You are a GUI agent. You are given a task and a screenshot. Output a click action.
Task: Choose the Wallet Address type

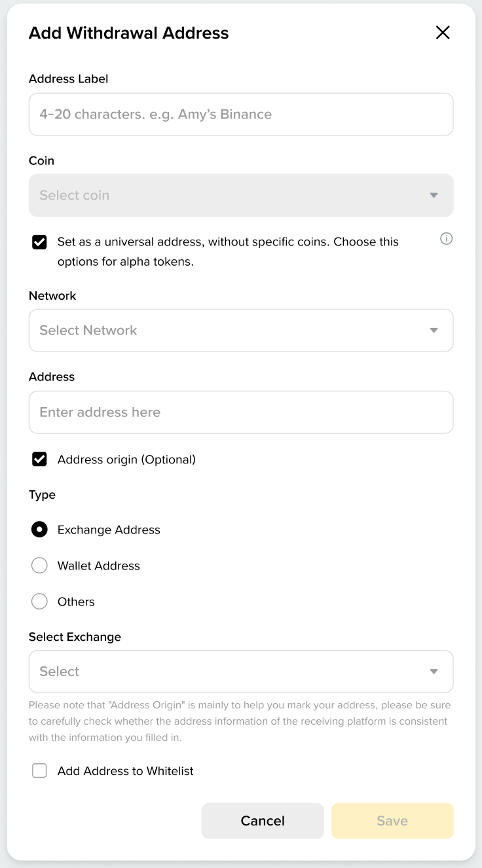[x=40, y=566]
